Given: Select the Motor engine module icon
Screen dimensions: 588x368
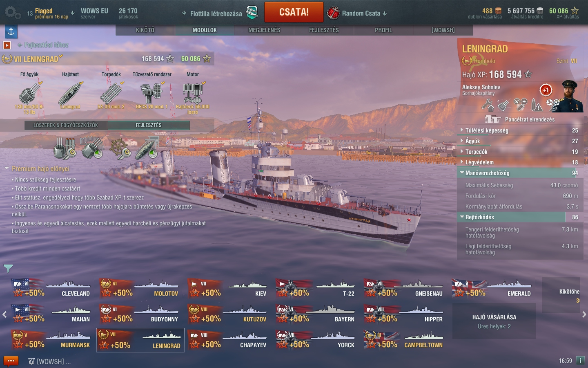Looking at the screenshot, I should (x=193, y=93).
